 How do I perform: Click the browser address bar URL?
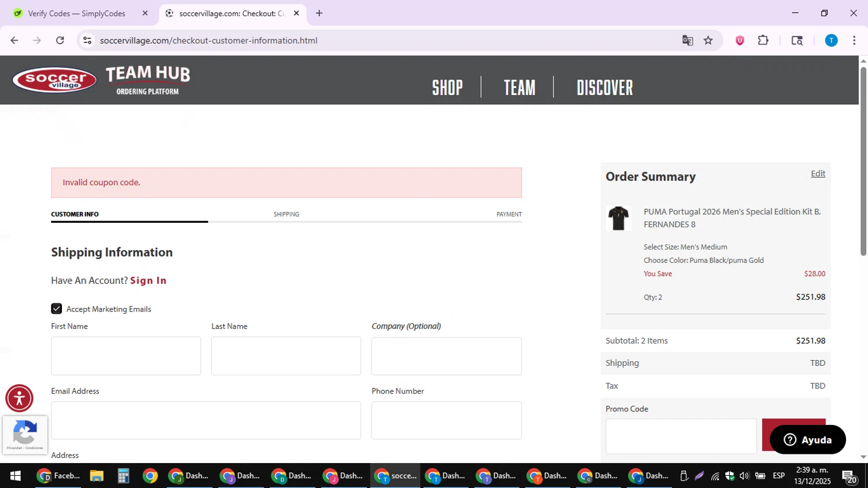point(208,41)
